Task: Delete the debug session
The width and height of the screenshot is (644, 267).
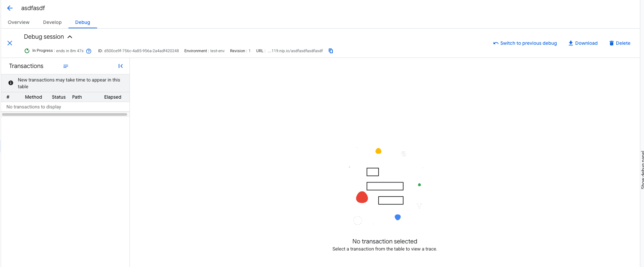Action: 620,43
